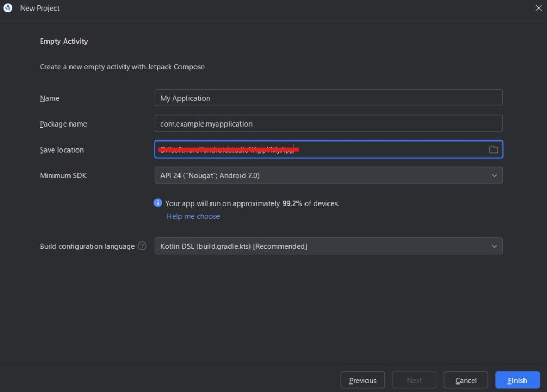Click the Build configuration language label
Image resolution: width=547 pixels, height=392 pixels.
(x=87, y=246)
